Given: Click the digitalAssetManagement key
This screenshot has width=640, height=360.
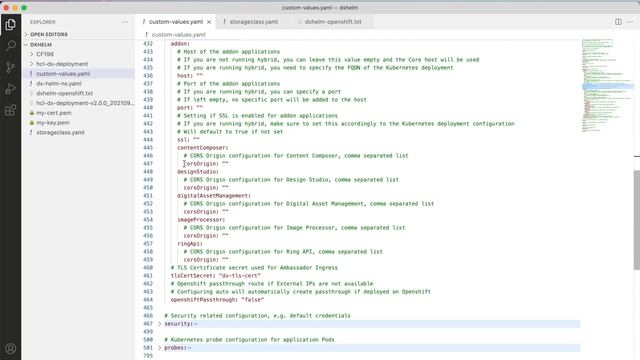Looking at the screenshot, I should click(213, 196).
